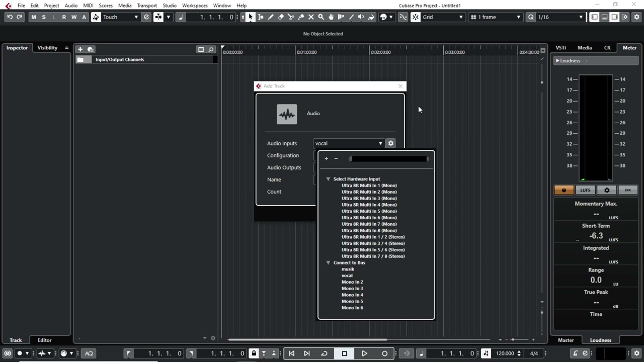Collapse the Connect to Bus section

328,262
